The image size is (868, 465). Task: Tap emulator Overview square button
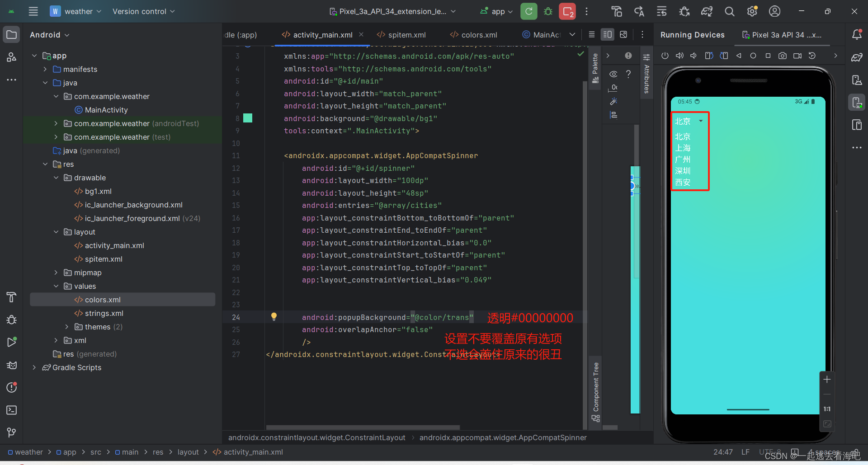coord(768,56)
